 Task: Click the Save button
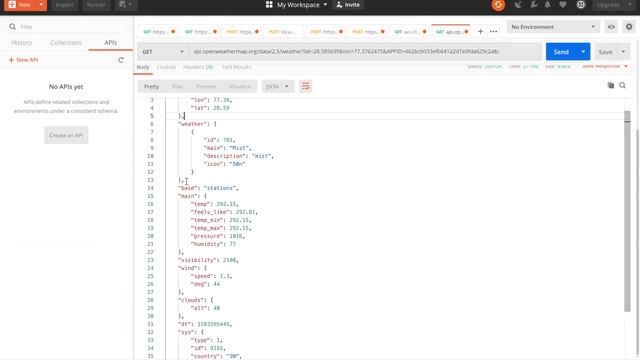click(605, 52)
